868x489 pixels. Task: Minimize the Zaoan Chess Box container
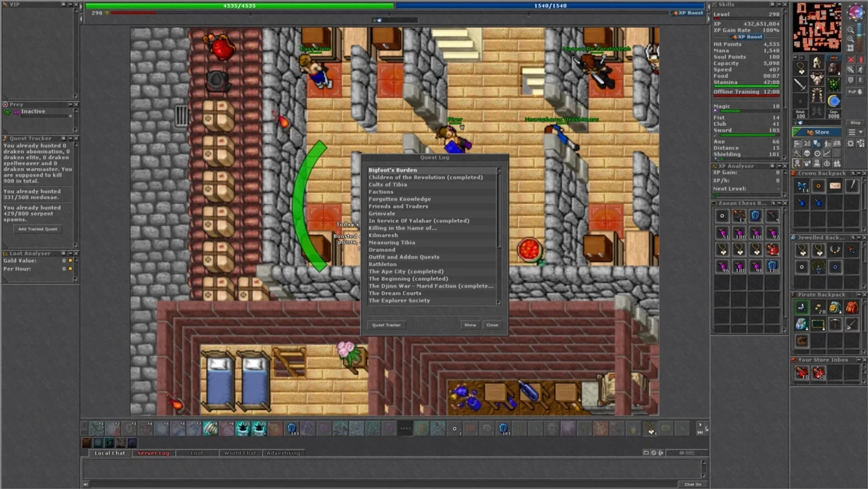[x=778, y=203]
